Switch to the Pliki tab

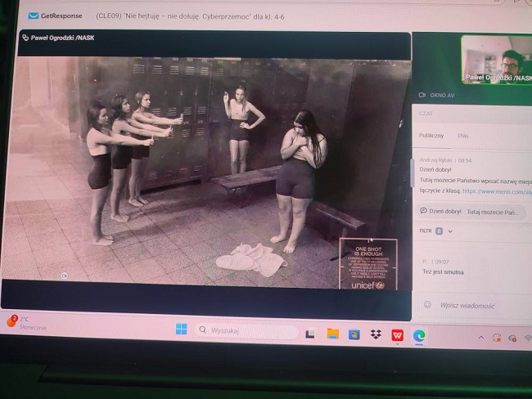463,136
